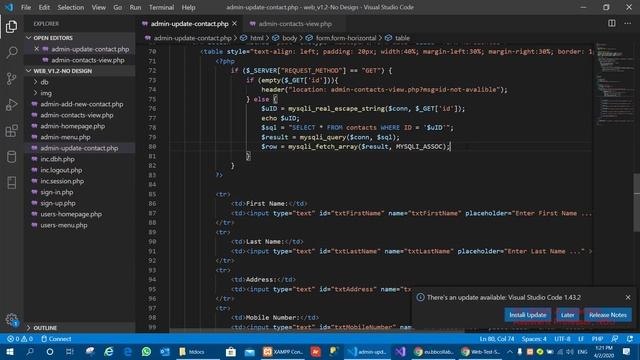The height and width of the screenshot is (360, 640).
Task: Click the feedback icon in status bar
Action: tap(614, 339)
